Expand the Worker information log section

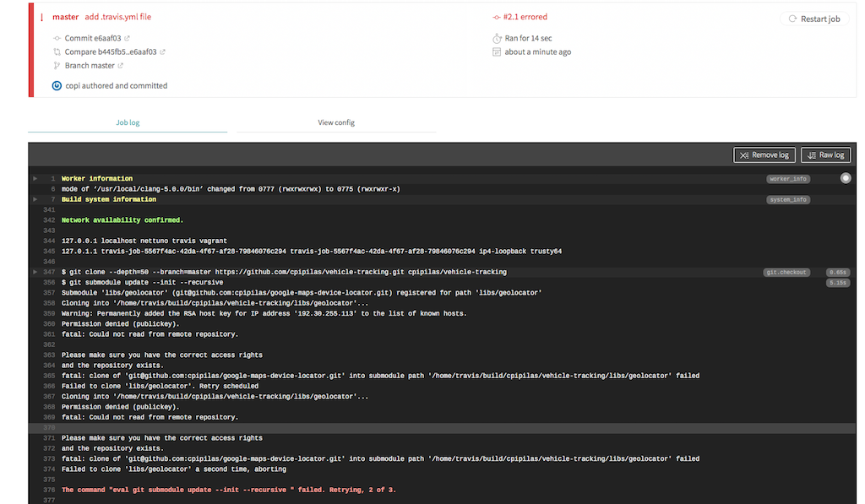[35, 179]
